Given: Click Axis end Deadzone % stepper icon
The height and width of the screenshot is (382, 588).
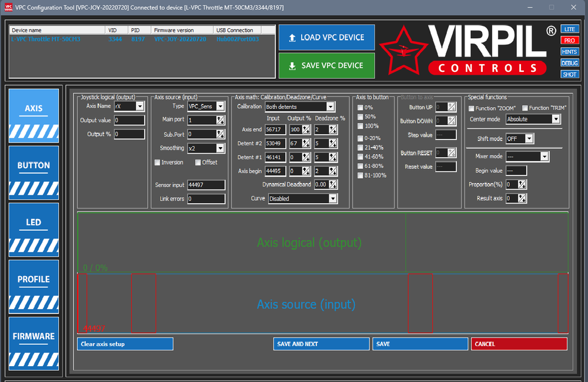Looking at the screenshot, I should 333,129.
